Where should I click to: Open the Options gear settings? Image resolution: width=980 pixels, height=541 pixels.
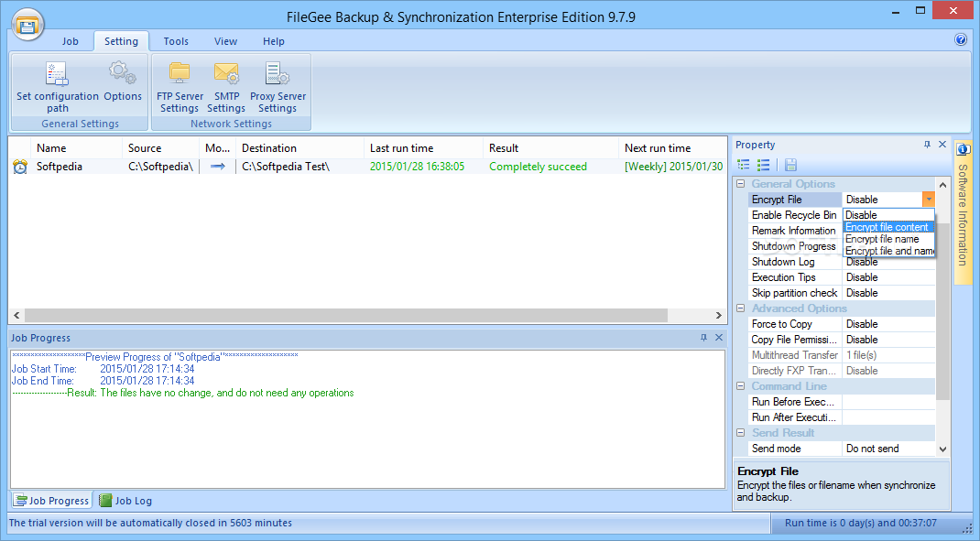point(123,81)
